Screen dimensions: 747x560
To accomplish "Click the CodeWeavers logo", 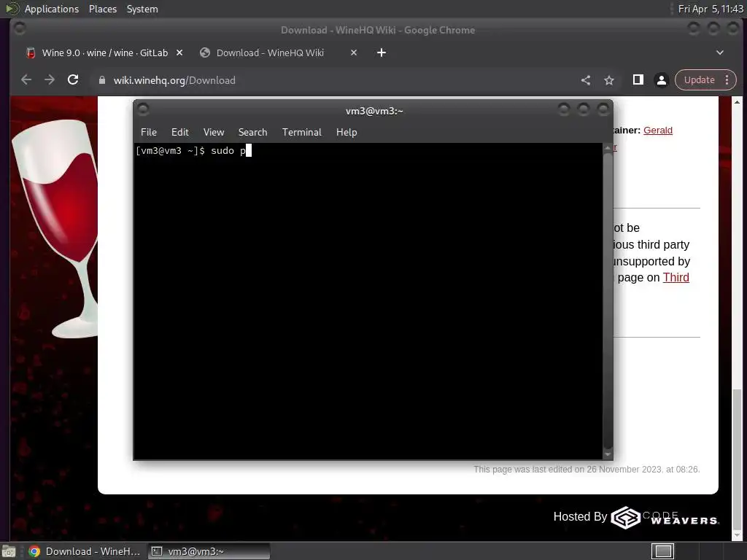I will (x=665, y=518).
